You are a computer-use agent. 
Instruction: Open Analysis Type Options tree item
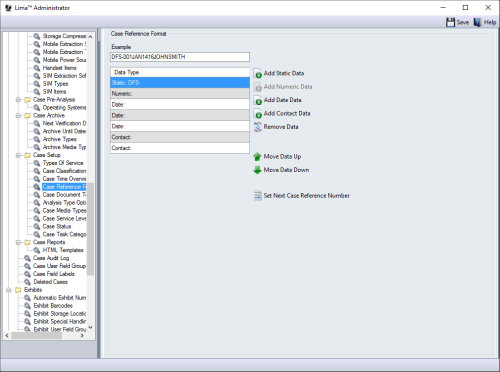click(64, 203)
